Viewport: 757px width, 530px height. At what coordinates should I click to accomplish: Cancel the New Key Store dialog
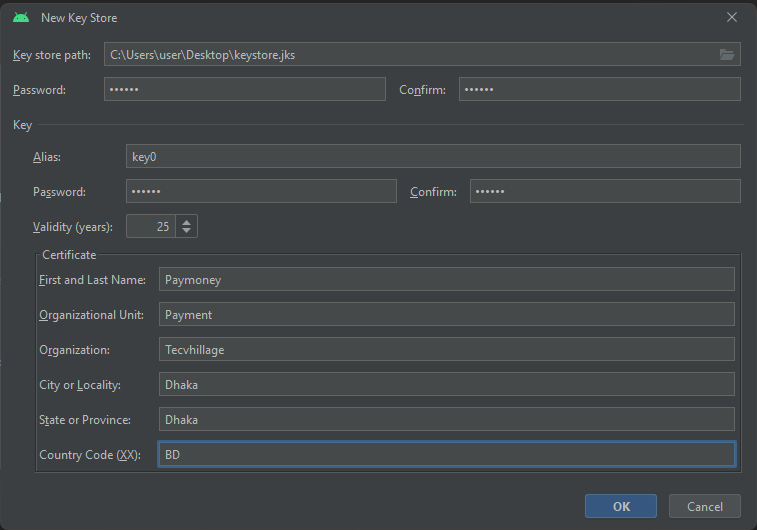coord(704,506)
